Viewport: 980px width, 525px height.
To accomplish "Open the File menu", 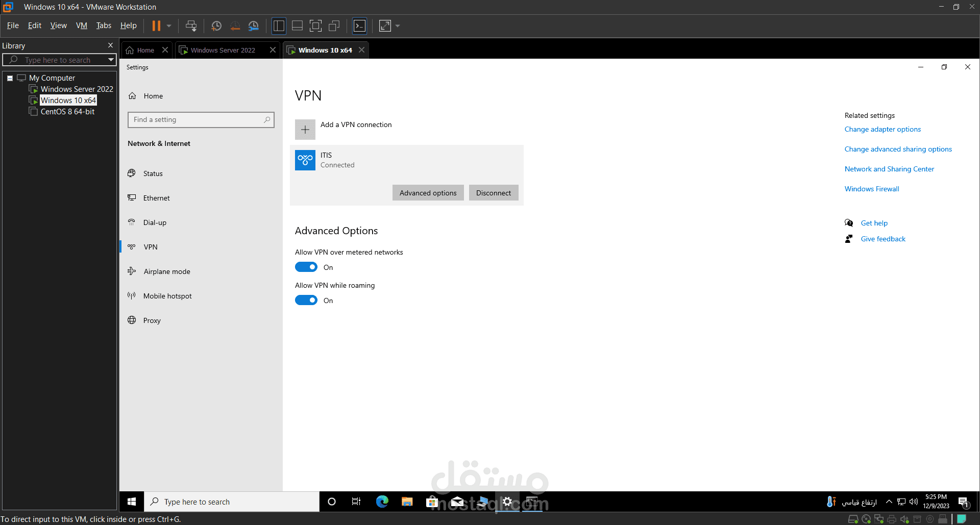I will point(13,26).
